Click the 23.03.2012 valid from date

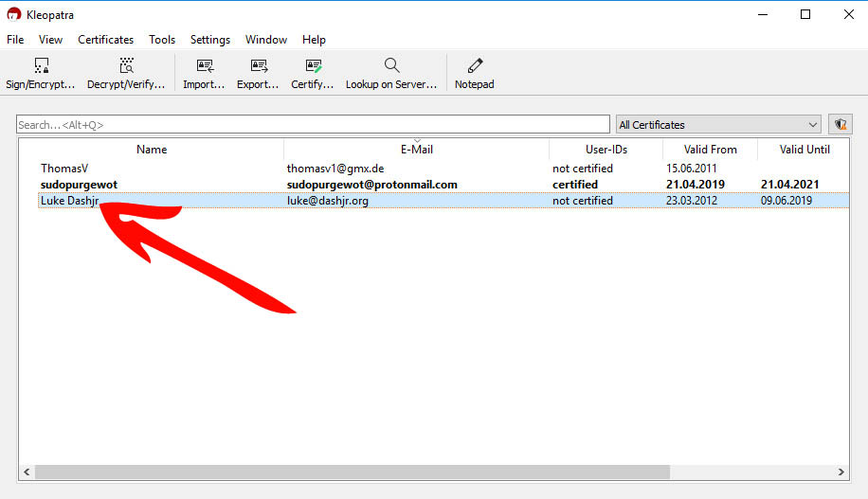click(692, 201)
